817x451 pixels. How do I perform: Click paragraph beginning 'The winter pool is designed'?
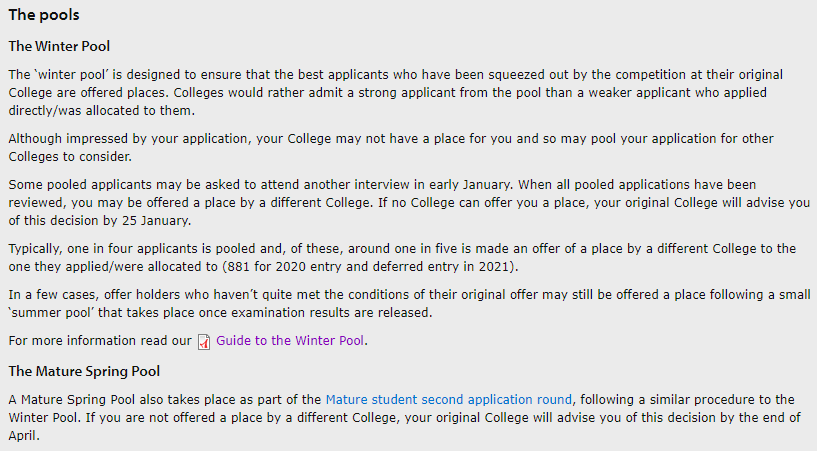[395, 92]
